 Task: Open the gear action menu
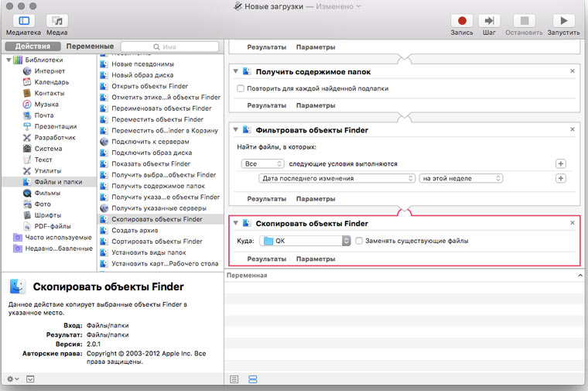(x=12, y=379)
